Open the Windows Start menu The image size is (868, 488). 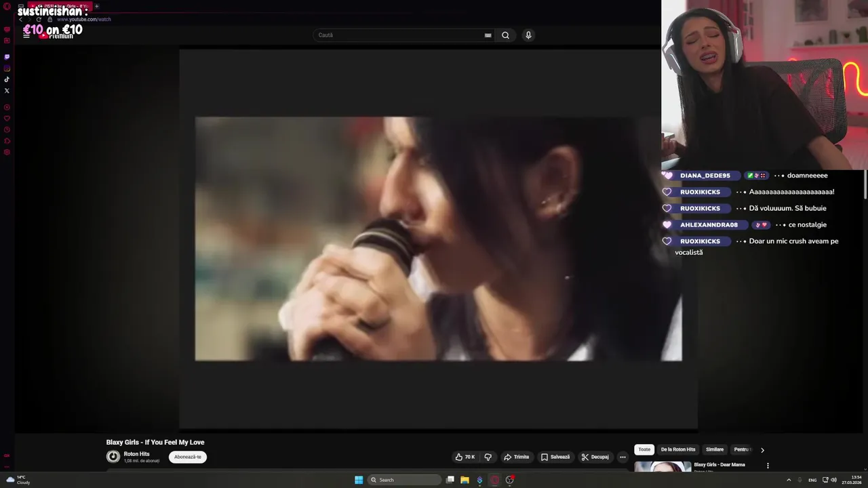pyautogui.click(x=359, y=480)
